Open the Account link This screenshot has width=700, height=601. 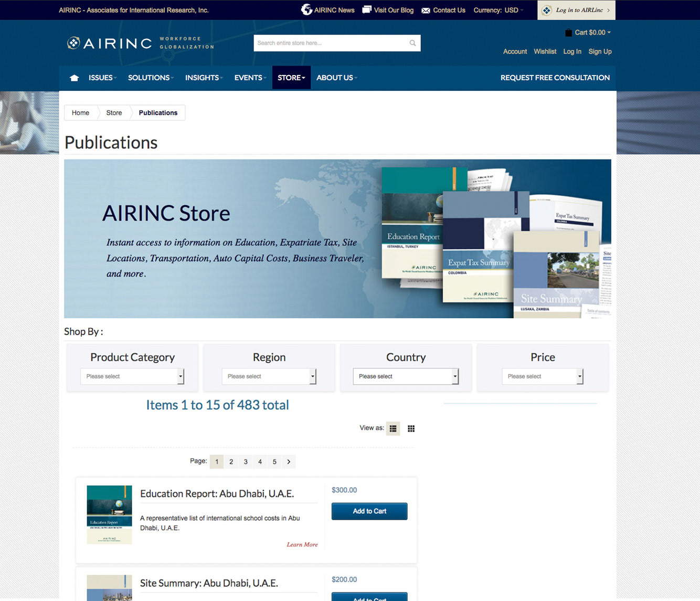[x=515, y=51]
